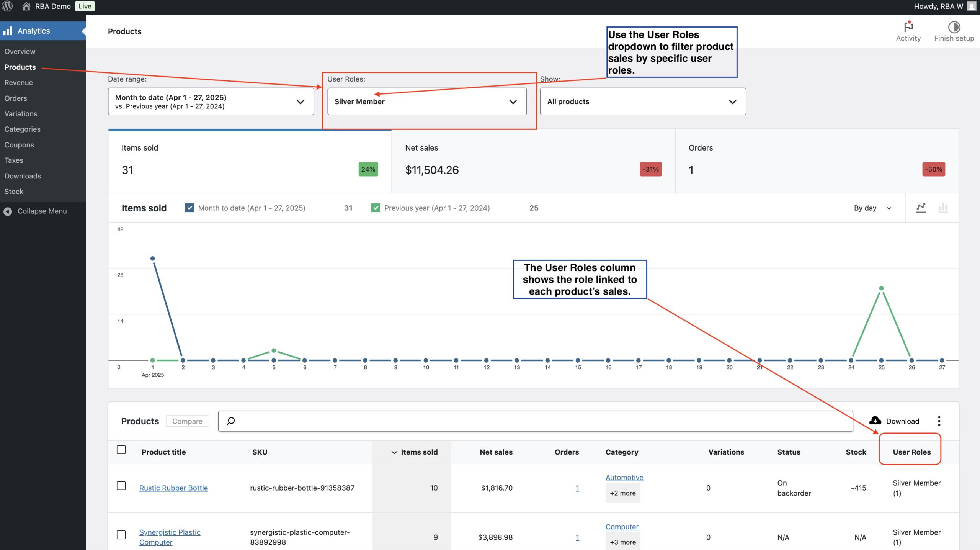This screenshot has height=550, width=980.
Task: Open the table options three-dot menu
Action: (939, 421)
